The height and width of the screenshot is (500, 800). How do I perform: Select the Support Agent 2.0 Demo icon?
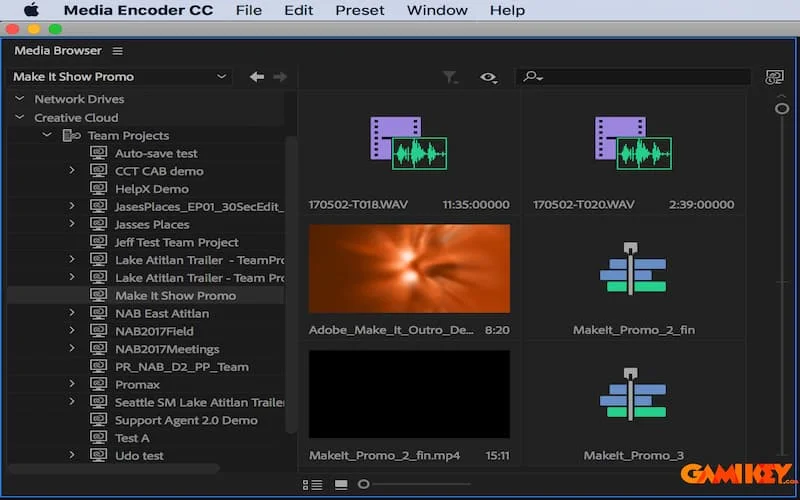coord(98,420)
